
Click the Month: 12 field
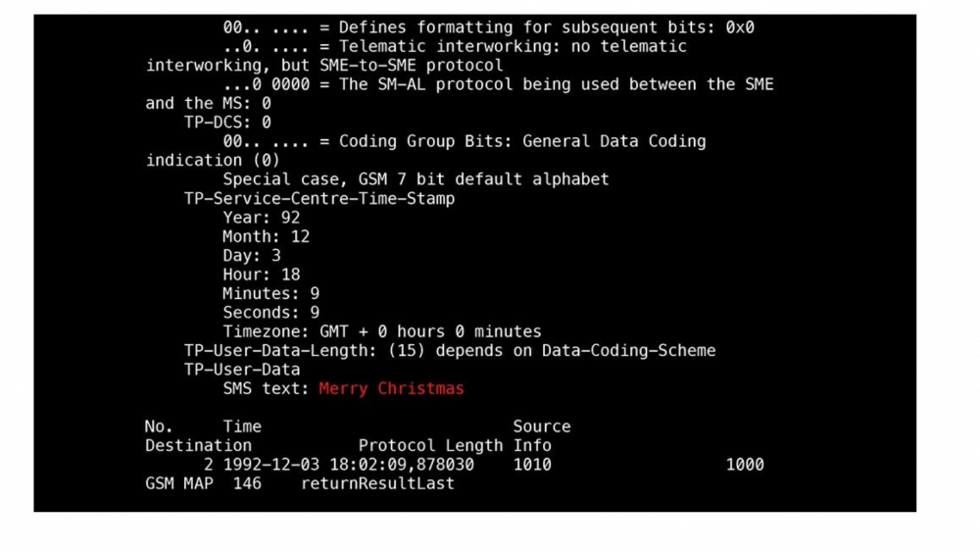[267, 237]
